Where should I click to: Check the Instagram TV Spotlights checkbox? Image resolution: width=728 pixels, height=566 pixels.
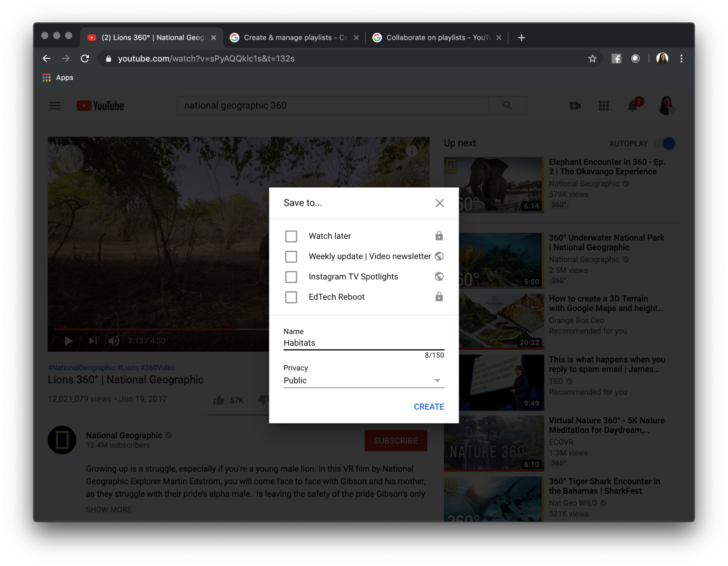291,277
